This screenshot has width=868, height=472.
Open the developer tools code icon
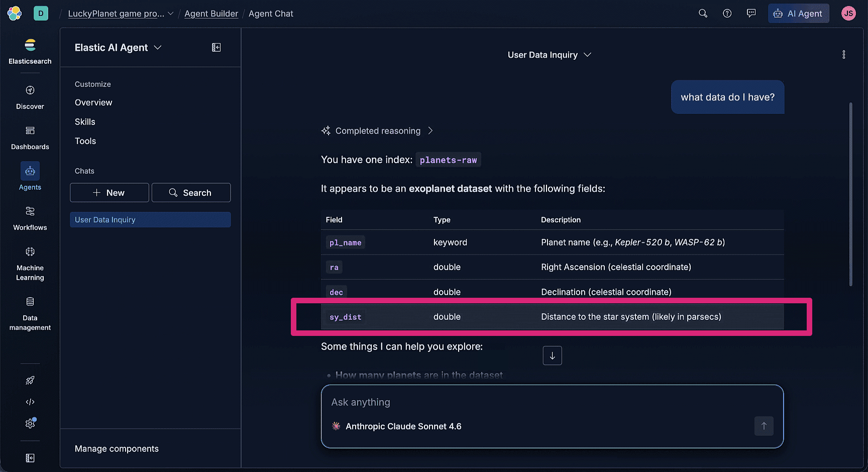point(30,402)
